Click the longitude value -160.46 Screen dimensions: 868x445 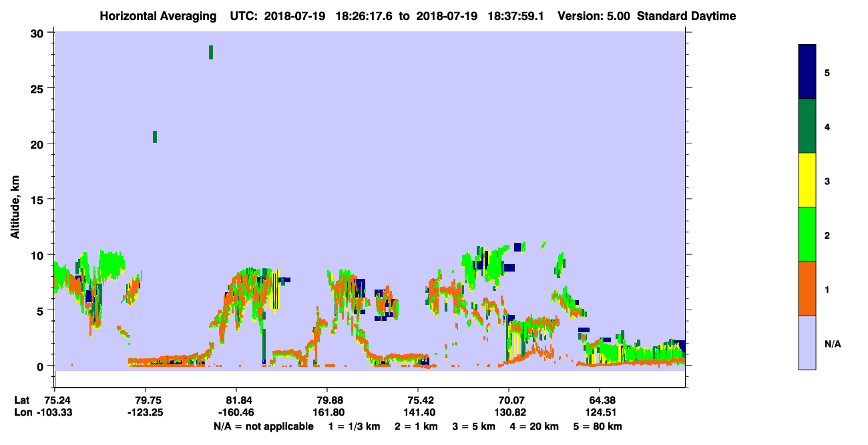click(236, 412)
